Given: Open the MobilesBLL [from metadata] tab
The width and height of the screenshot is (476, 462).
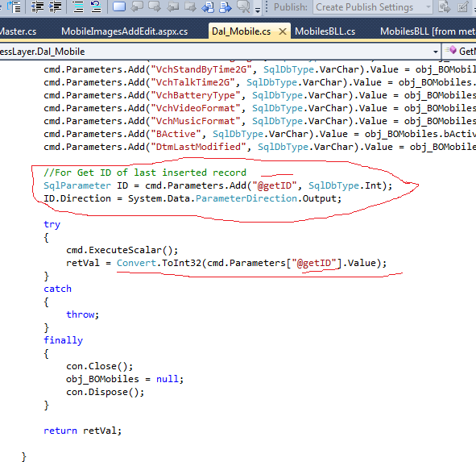Looking at the screenshot, I should pyautogui.click(x=428, y=31).
